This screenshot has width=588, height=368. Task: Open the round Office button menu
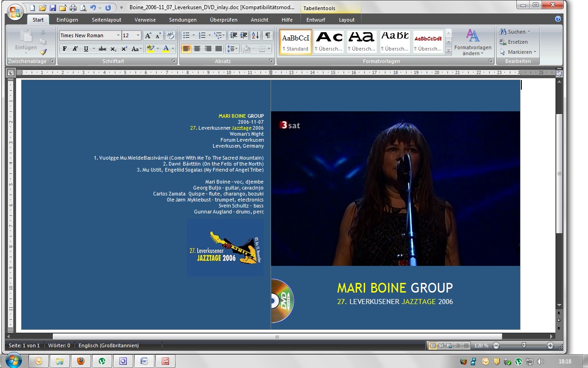(x=15, y=12)
